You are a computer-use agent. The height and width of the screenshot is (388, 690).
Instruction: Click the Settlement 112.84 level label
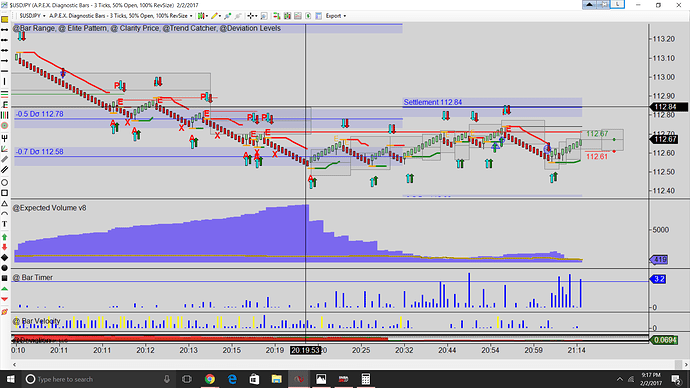[x=433, y=102]
